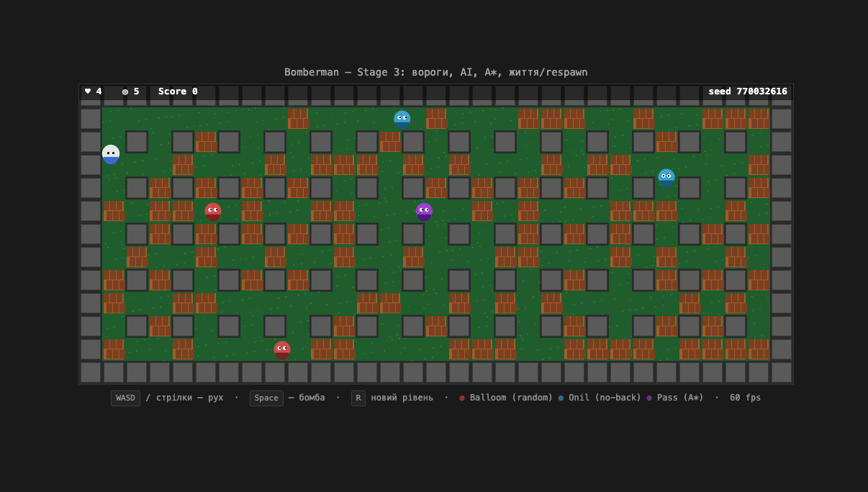Click the Balloom (random) legend label

(x=511, y=398)
